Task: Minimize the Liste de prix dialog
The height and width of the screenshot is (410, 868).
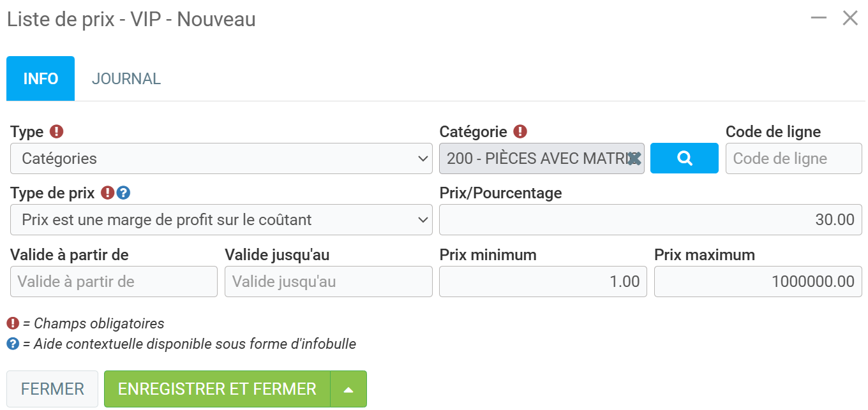Action: pos(818,18)
